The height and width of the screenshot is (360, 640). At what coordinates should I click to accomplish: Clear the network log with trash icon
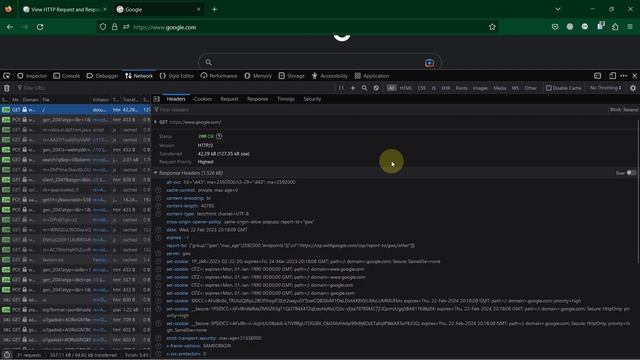7,88
